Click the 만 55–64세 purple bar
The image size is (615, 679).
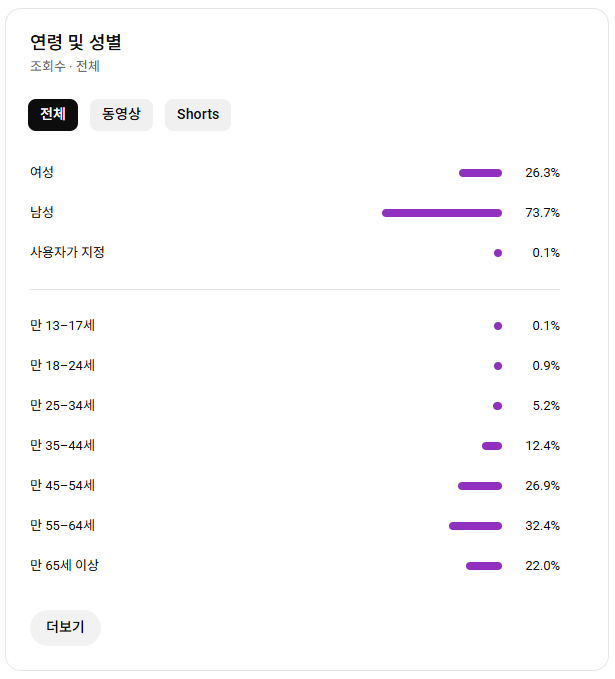click(x=476, y=526)
